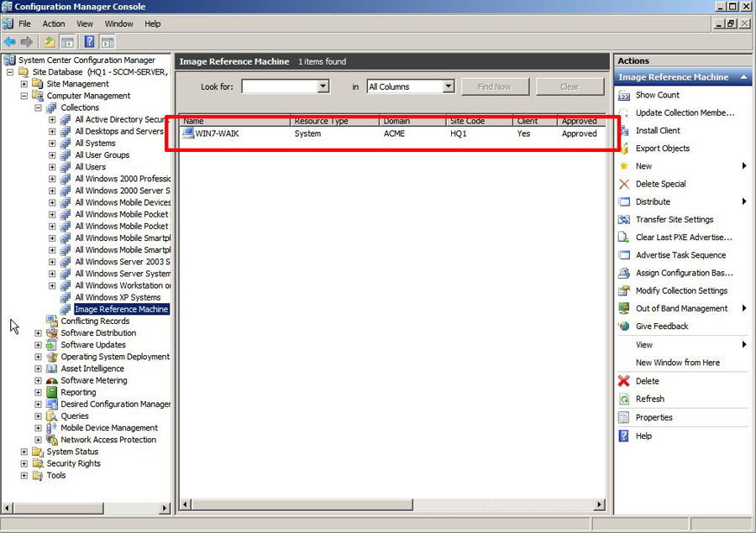The width and height of the screenshot is (756, 533).
Task: Select All Windows XP Systems collection
Action: click(118, 298)
